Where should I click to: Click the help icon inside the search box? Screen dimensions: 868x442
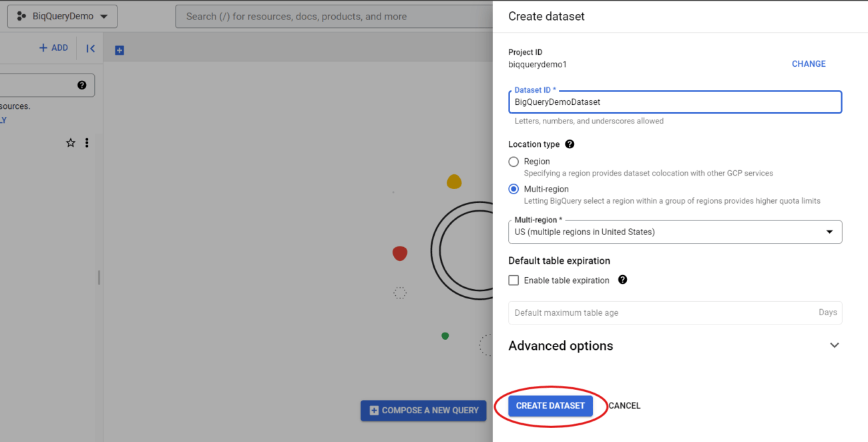[x=81, y=85]
